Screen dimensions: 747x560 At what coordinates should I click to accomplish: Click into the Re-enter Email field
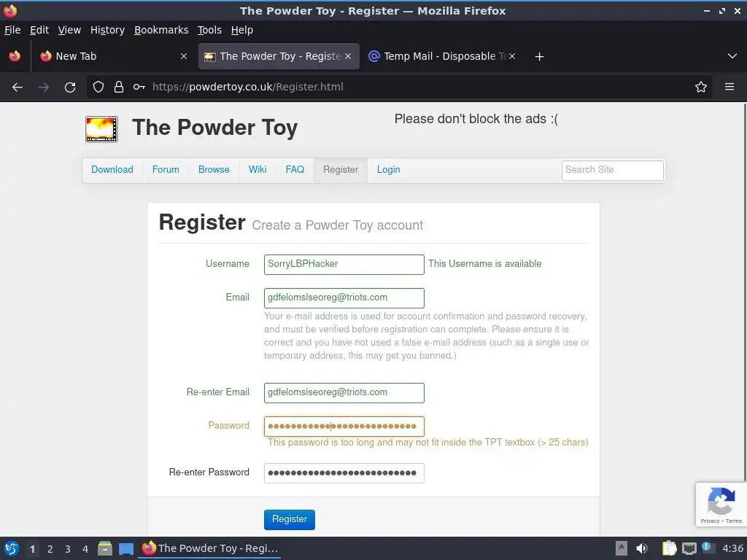point(344,393)
